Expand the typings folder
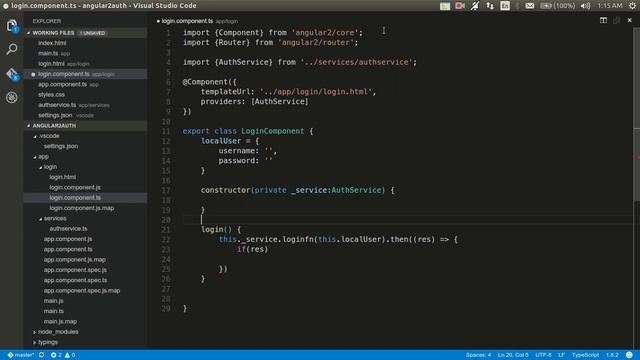Screen dimensions: 640x360 pos(48,342)
